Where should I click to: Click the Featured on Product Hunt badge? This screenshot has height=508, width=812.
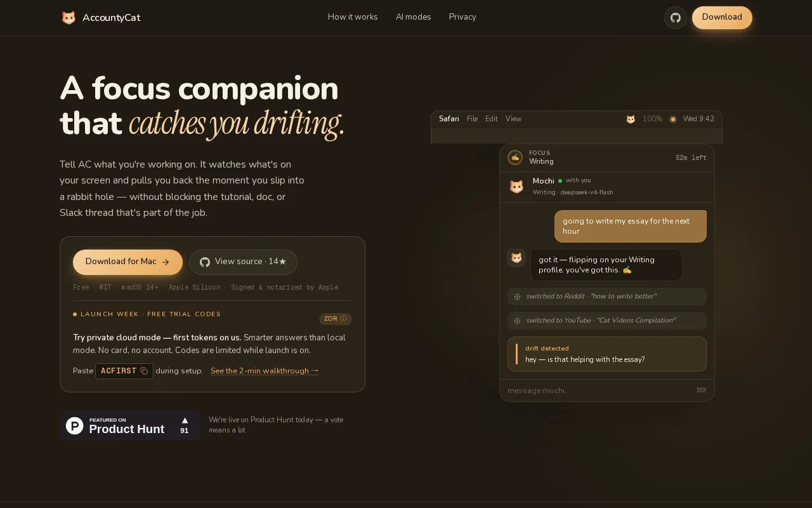click(130, 425)
